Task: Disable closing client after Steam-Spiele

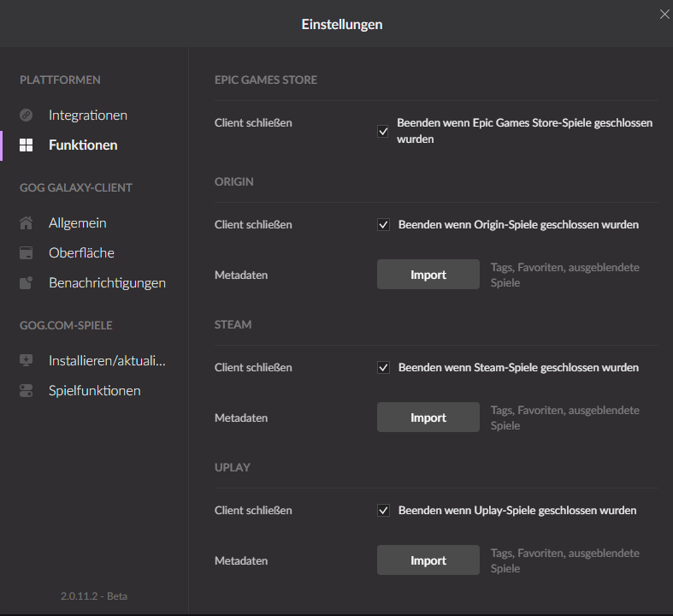Action: pyautogui.click(x=383, y=367)
